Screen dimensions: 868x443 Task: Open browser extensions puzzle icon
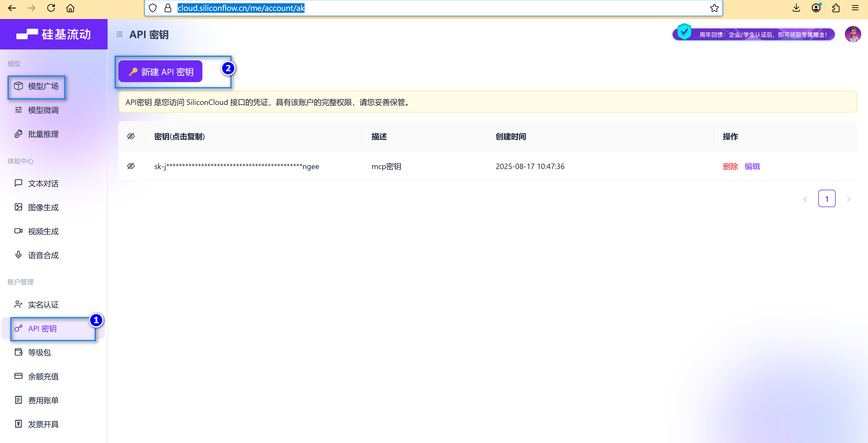pos(836,8)
